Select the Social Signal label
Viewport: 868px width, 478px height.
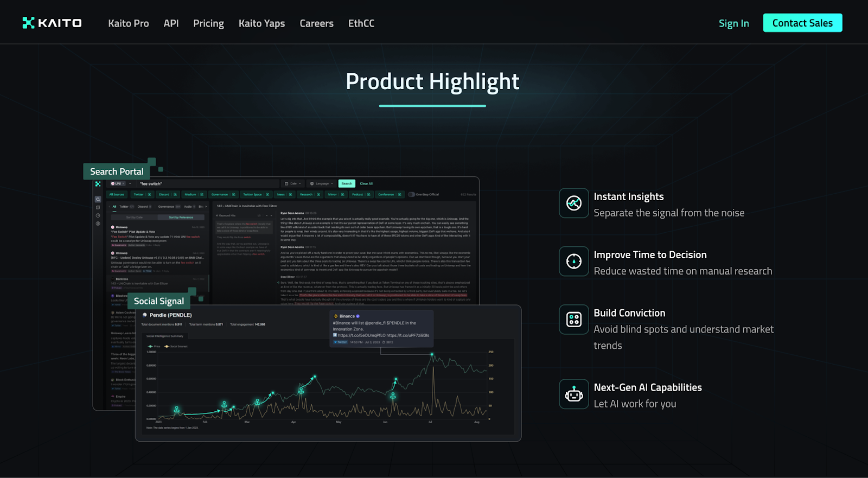click(159, 301)
